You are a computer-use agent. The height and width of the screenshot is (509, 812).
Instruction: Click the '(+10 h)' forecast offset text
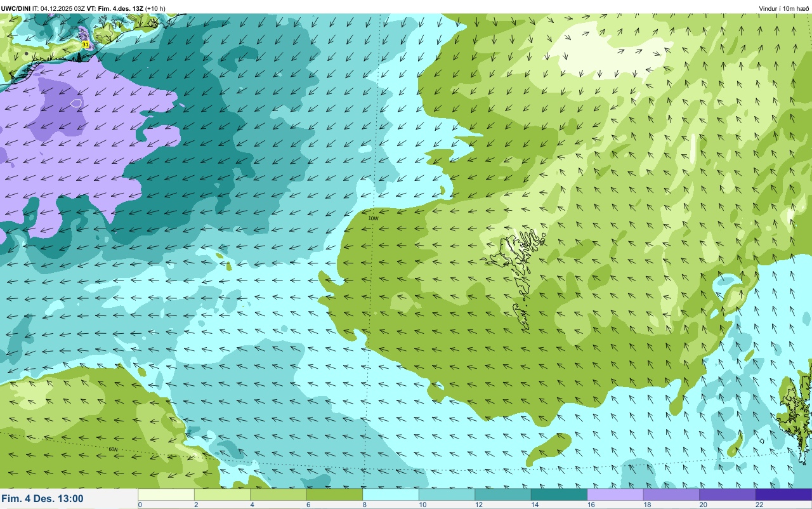pos(155,8)
